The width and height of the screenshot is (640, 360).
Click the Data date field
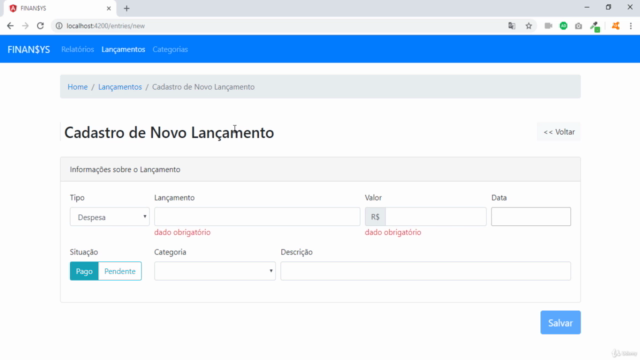(531, 217)
